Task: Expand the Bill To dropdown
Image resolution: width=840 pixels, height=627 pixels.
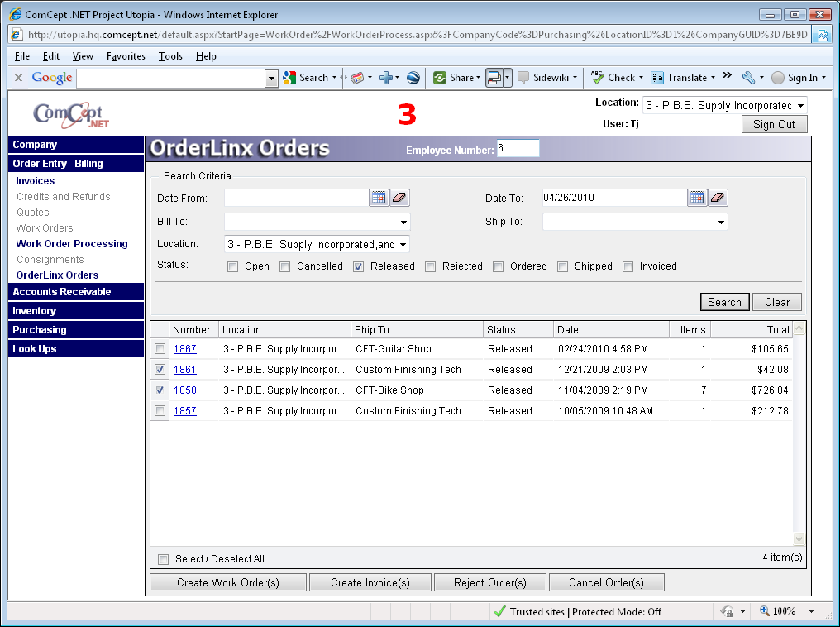Action: (x=403, y=223)
